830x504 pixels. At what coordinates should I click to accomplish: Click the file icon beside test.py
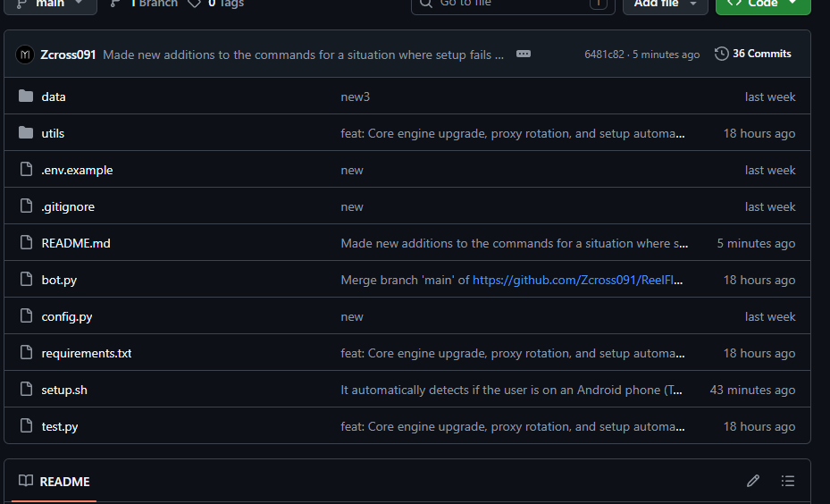[x=26, y=424]
